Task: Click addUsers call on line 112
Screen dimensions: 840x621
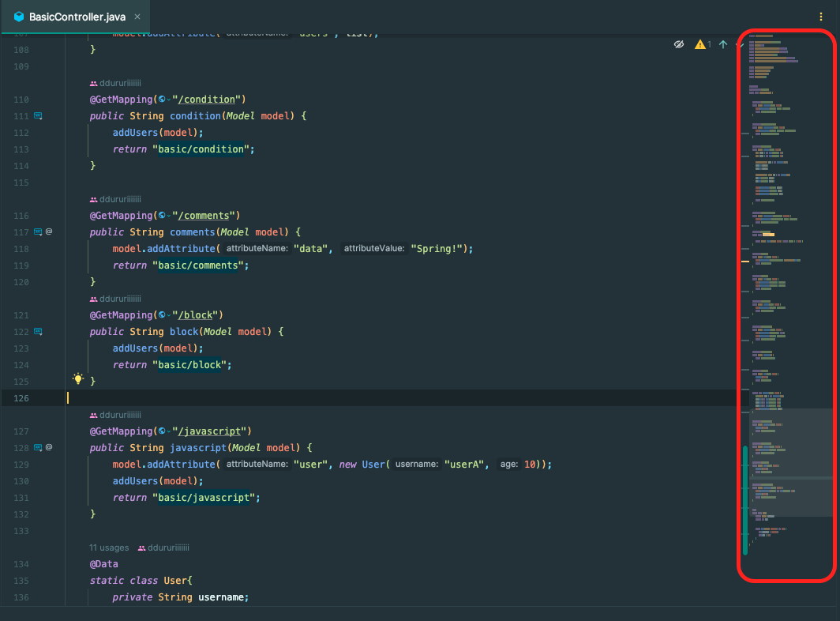Action: pos(135,133)
